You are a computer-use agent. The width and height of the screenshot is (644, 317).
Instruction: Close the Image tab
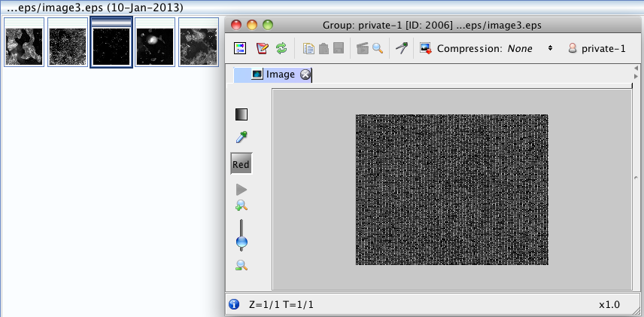click(305, 75)
